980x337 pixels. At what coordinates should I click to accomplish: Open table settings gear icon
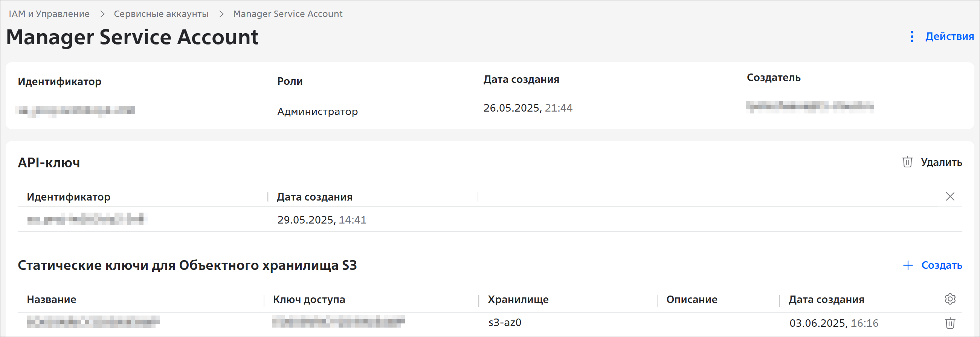tap(950, 299)
